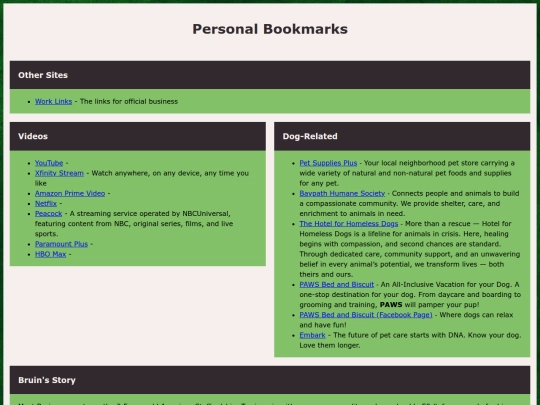
Task: Open the Peacock link
Action: click(x=49, y=214)
